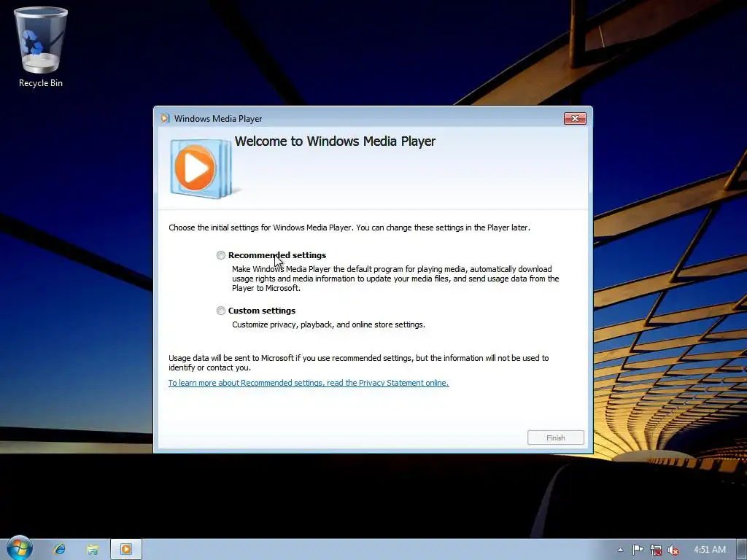
Task: Open the Action Center flag icon
Action: 638,550
